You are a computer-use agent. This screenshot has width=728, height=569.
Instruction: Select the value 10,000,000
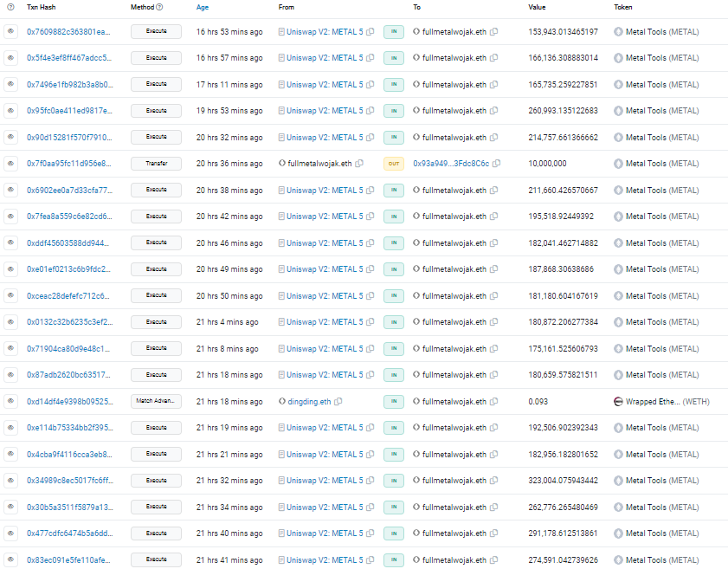coord(547,164)
